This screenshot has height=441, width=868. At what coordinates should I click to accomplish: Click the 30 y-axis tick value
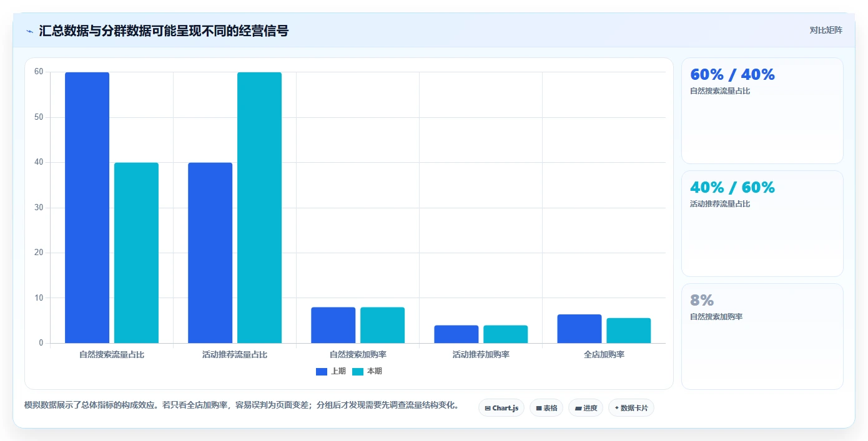(39, 208)
